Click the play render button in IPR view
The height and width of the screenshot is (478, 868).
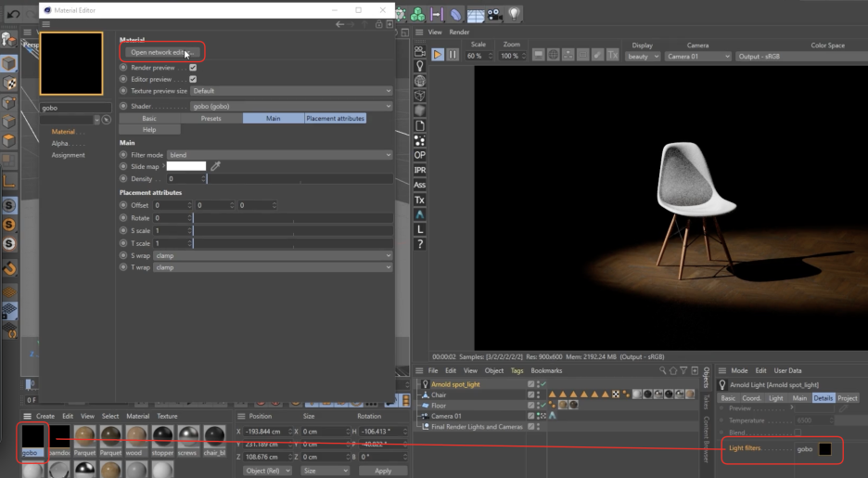coord(438,55)
